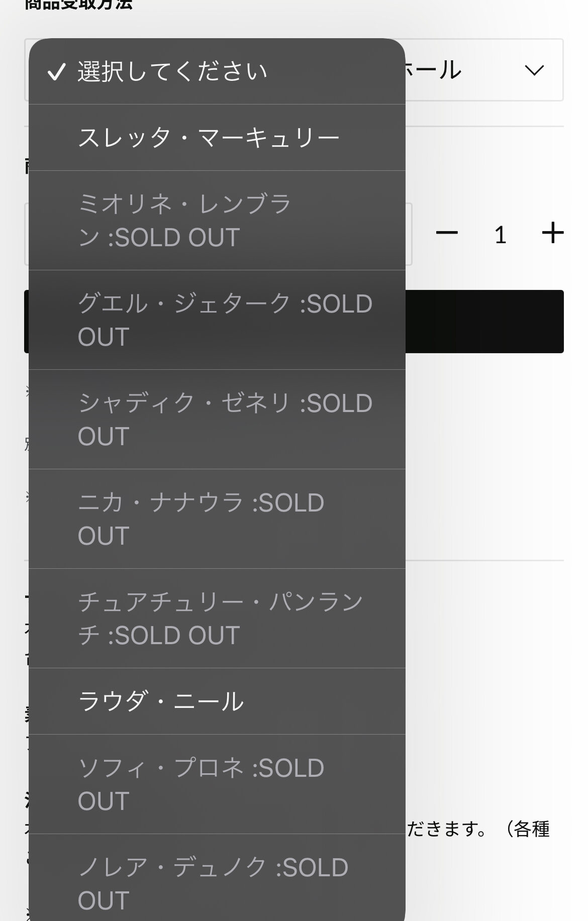Open the product variation select box
The image size is (588, 921).
point(409,234)
